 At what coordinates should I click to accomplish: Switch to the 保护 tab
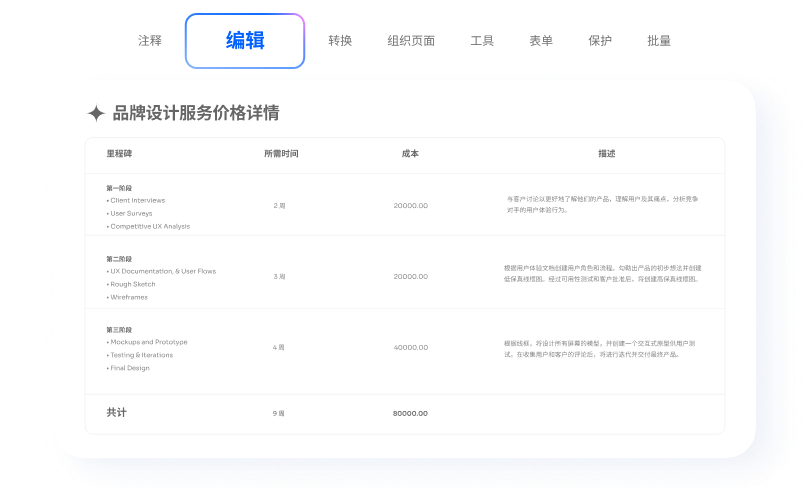pos(600,41)
